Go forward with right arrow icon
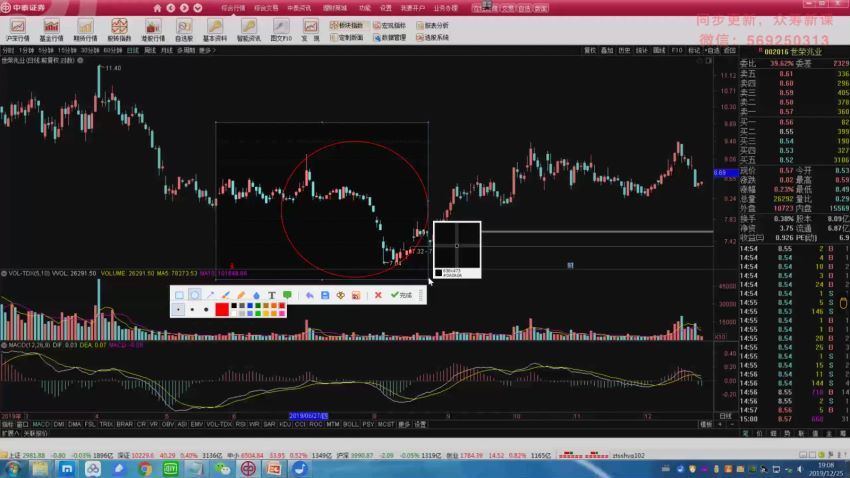The height and width of the screenshot is (478, 850). pos(184,8)
